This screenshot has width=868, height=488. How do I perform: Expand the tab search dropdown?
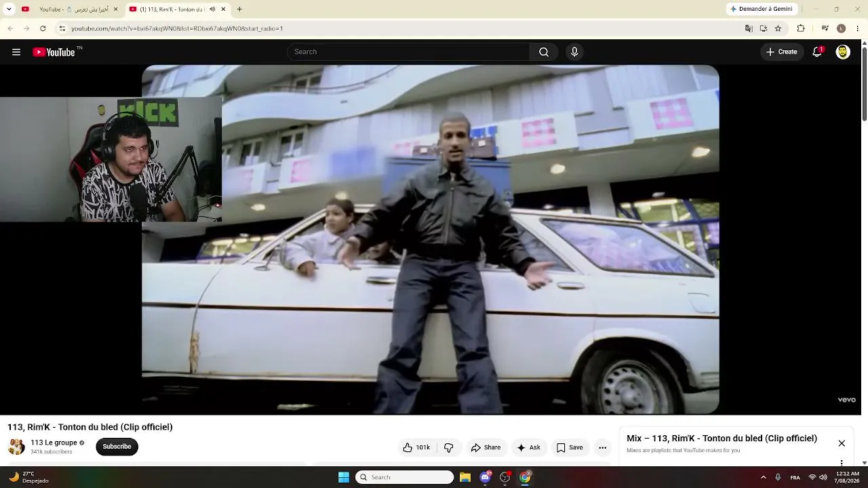point(9,9)
